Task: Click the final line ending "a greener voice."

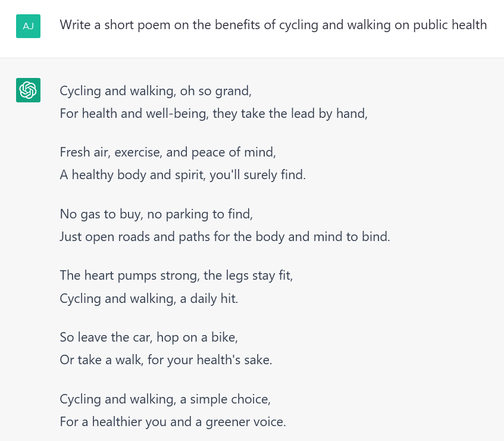Action: pos(173,422)
